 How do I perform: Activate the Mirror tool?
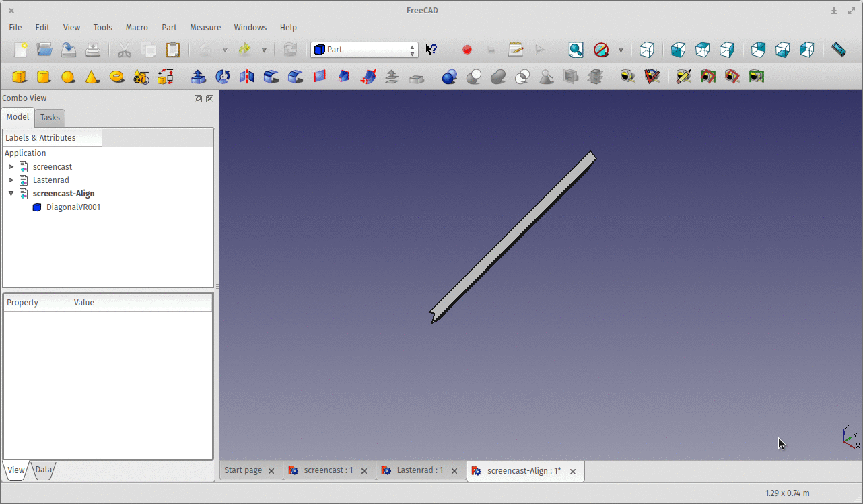tap(247, 77)
